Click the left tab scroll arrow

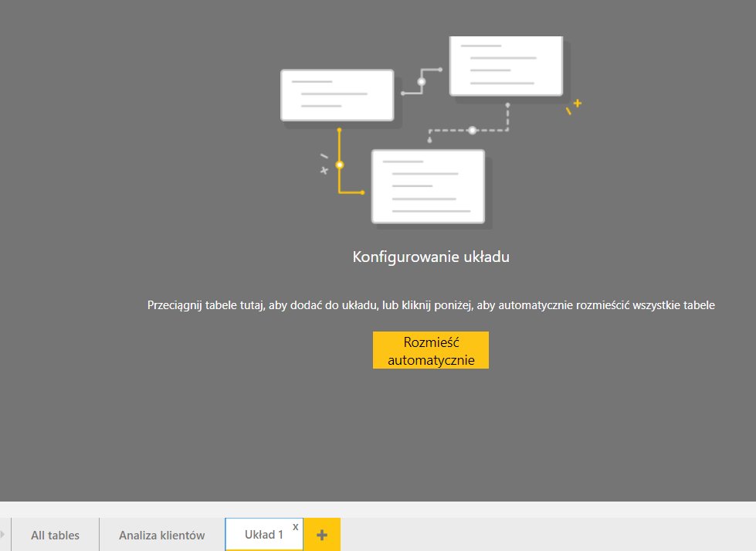[3, 534]
